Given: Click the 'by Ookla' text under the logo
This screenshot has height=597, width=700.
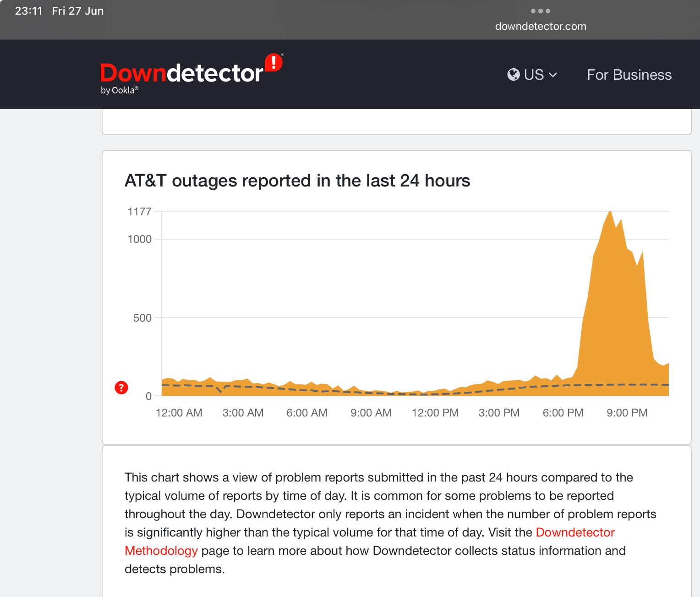Looking at the screenshot, I should click(120, 90).
